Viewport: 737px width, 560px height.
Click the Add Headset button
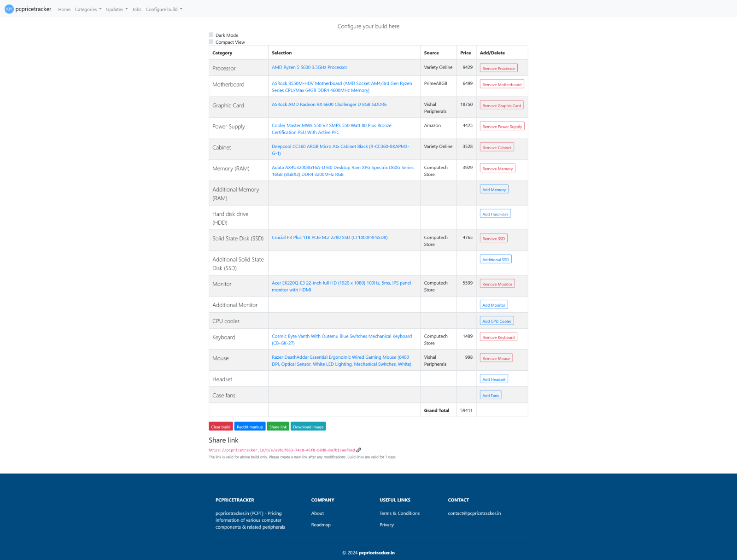point(494,379)
